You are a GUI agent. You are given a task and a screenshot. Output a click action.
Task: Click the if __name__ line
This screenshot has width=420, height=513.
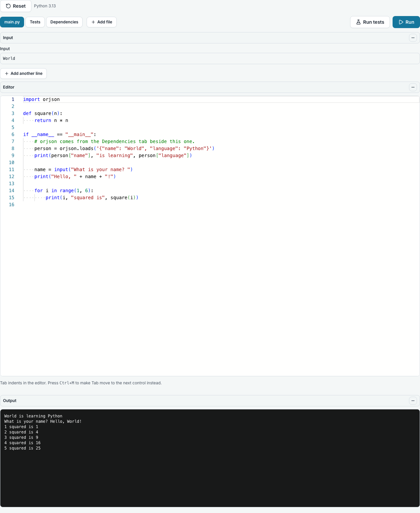60,134
